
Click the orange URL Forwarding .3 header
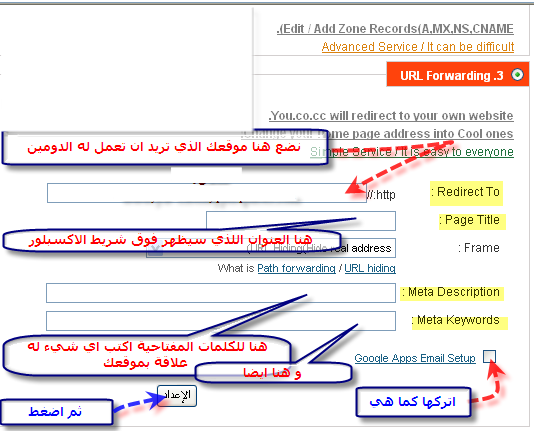pos(458,74)
